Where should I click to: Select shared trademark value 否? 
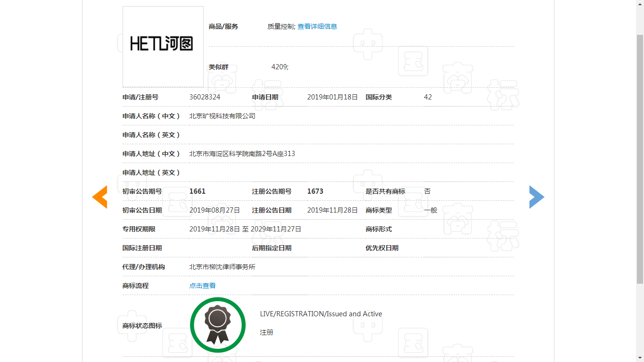(x=428, y=191)
